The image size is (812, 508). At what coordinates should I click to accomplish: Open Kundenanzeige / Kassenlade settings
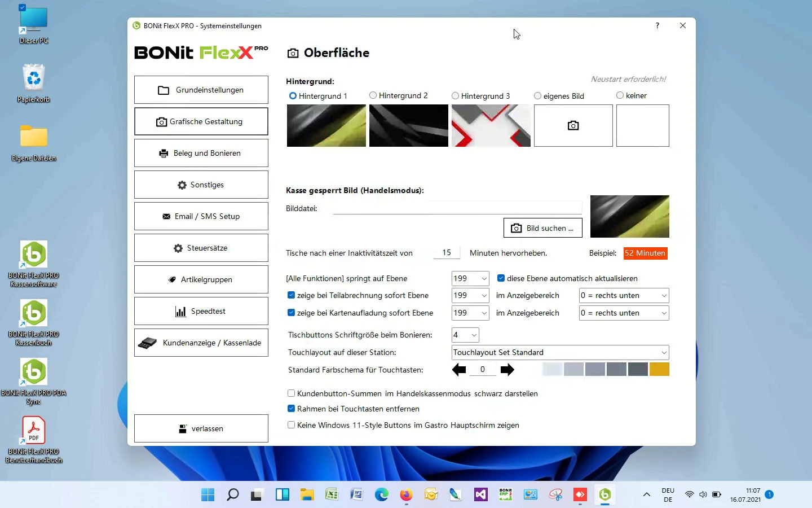pyautogui.click(x=201, y=343)
